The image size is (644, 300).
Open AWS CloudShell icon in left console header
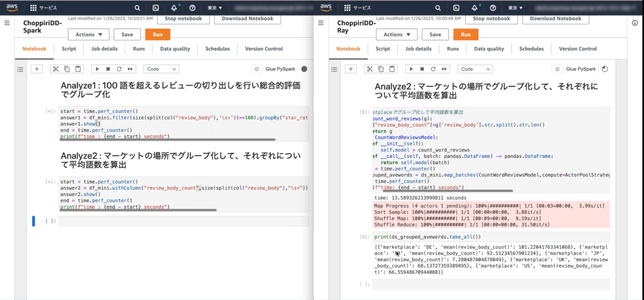156,8
